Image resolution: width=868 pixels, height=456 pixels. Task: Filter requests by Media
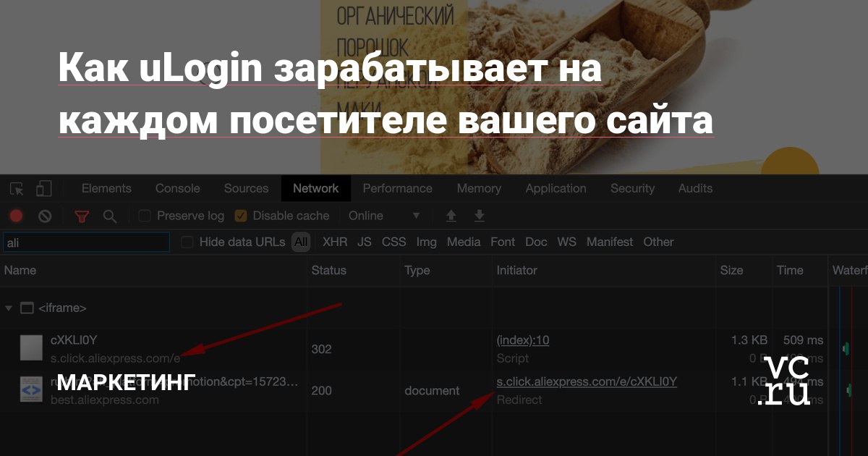(x=464, y=242)
